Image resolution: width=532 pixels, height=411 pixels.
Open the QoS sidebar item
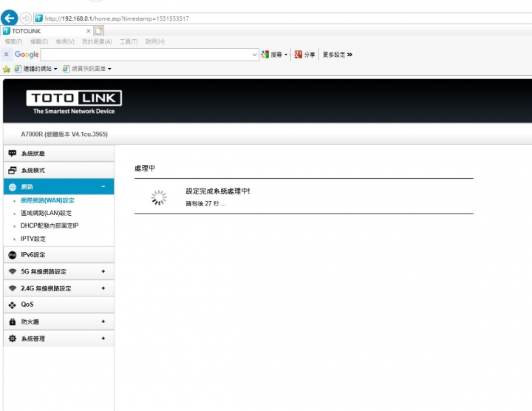(58, 305)
